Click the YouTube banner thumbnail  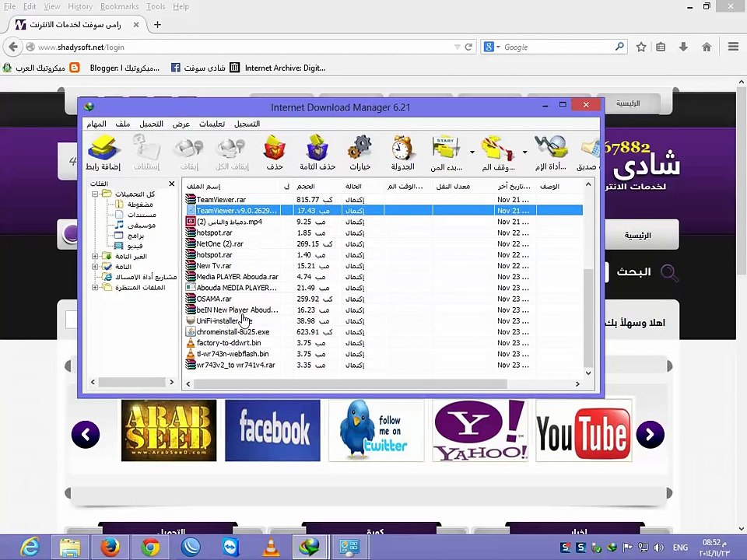point(584,430)
